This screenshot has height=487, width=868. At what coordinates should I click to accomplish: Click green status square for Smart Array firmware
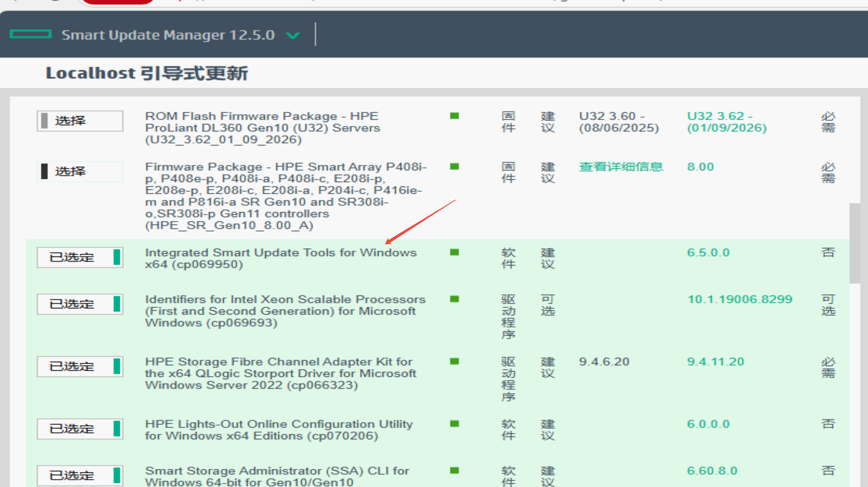454,167
